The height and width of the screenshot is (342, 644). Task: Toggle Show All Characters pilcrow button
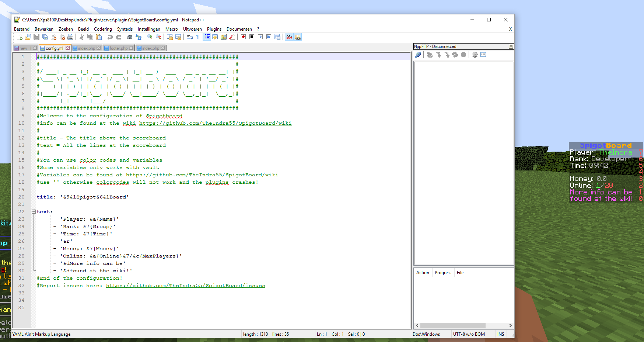(x=198, y=37)
